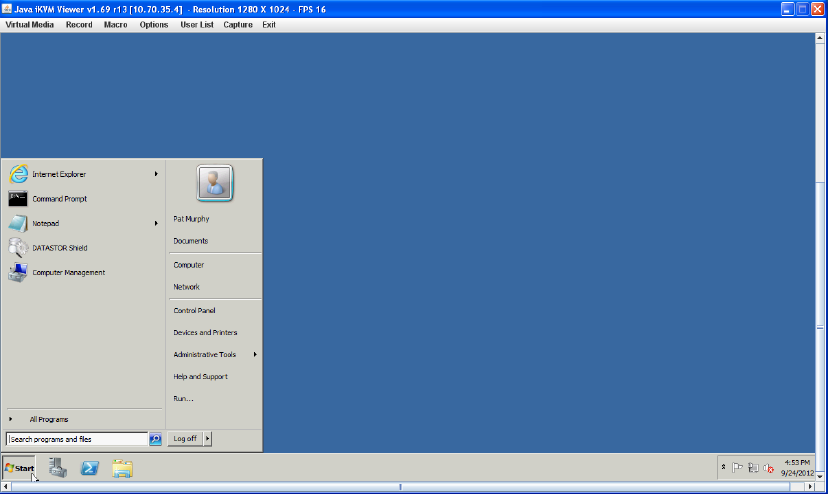This screenshot has height=494, width=828.
Task: Open shutdown options arrow next to Log off
Action: point(208,439)
